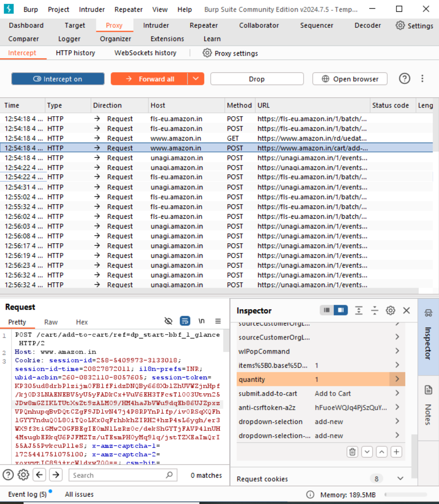Screen dimensions: 439x504
Task: Open All issues in status bar
Action: coord(79,494)
